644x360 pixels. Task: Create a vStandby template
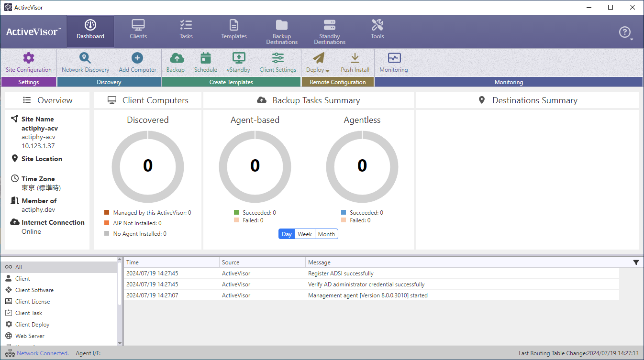click(238, 63)
